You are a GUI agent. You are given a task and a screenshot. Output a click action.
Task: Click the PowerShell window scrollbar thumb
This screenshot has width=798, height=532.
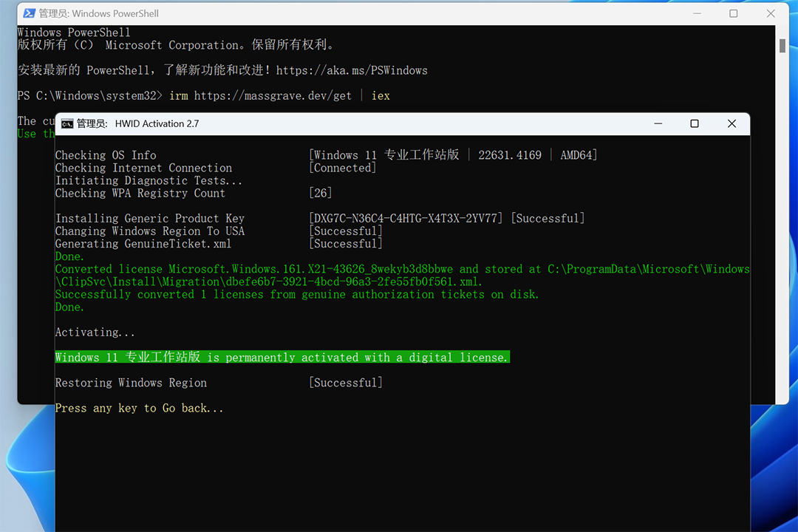pyautogui.click(x=782, y=45)
